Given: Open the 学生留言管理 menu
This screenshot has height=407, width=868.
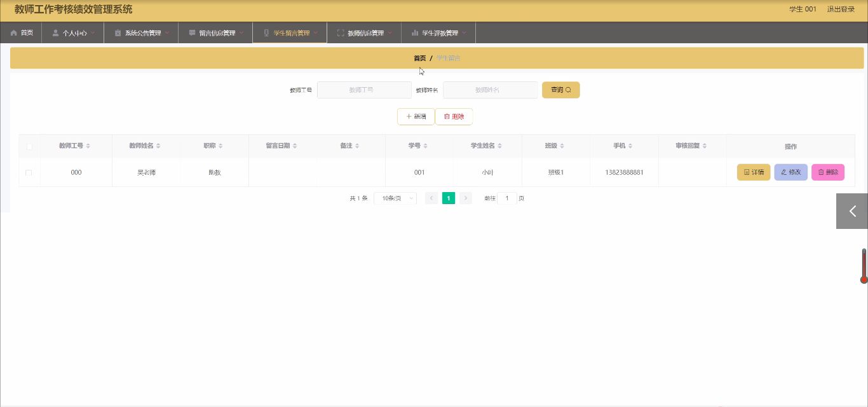Looking at the screenshot, I should [x=290, y=32].
